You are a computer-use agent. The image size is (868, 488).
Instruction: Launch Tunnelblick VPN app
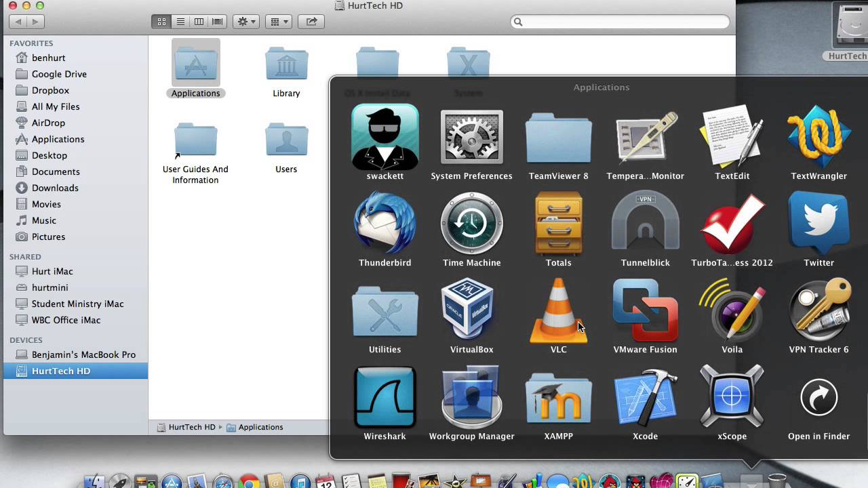click(x=645, y=221)
